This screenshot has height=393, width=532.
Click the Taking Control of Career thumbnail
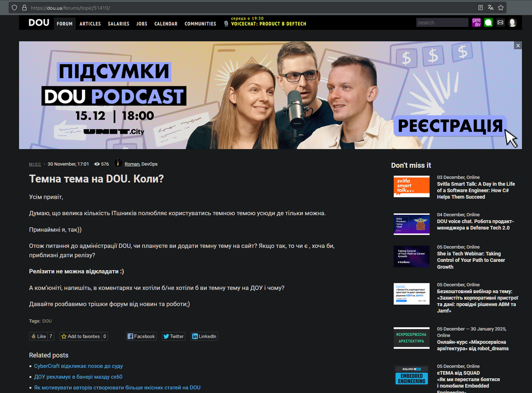[412, 256]
